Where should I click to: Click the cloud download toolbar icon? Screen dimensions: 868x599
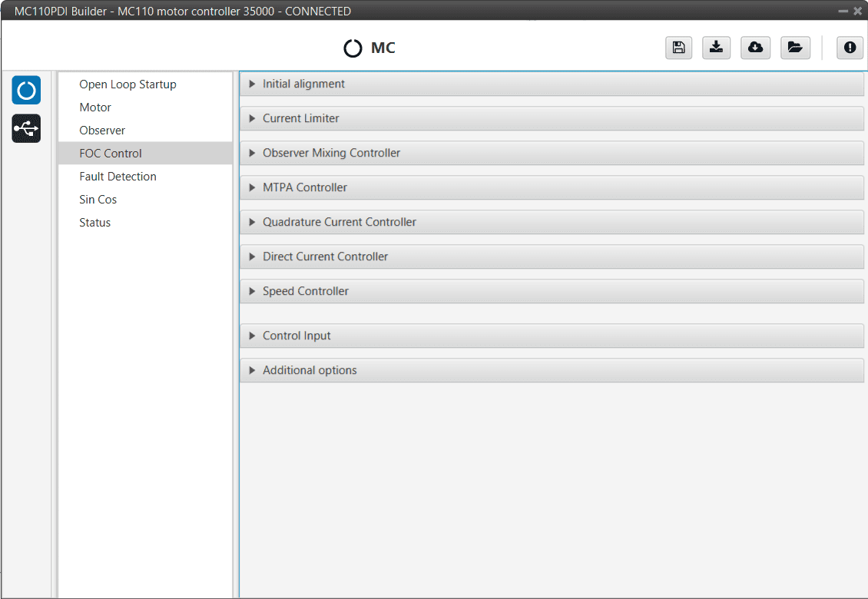(756, 48)
